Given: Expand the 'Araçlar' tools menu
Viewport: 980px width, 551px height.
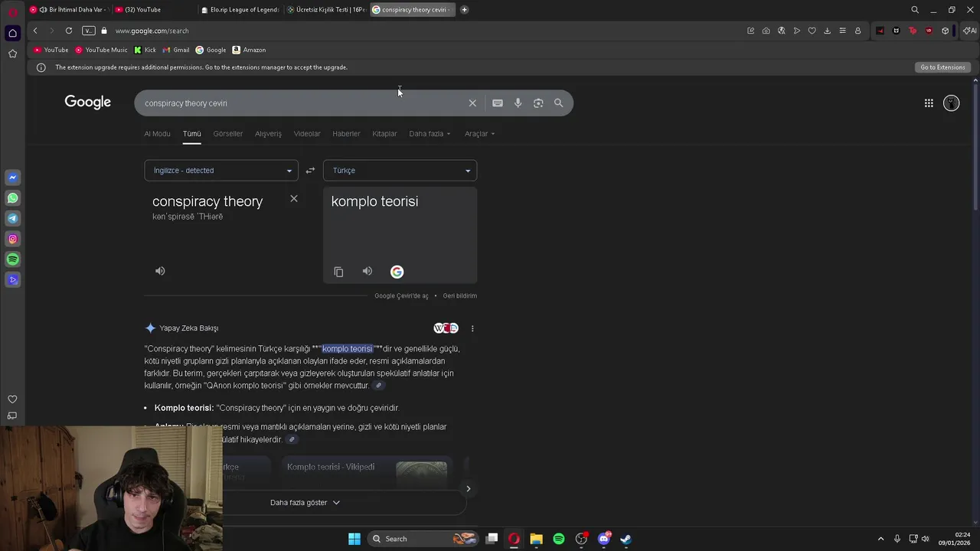Looking at the screenshot, I should 479,134.
